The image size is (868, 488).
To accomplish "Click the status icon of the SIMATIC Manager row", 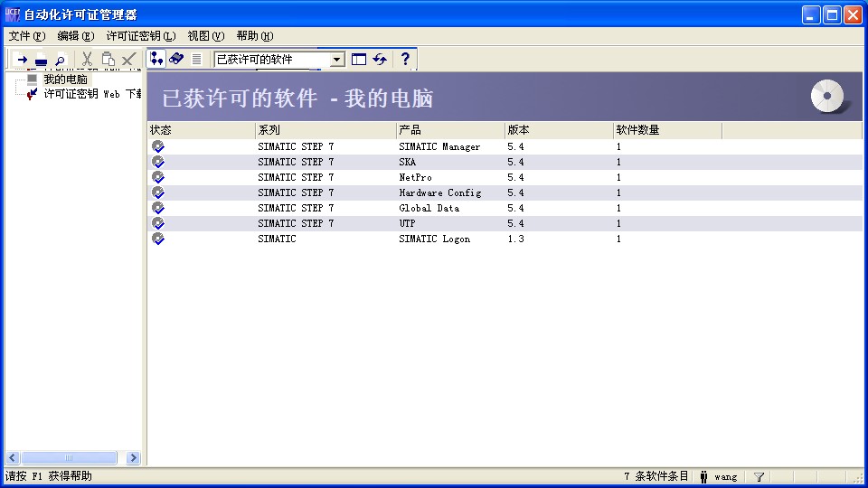I will pos(158,146).
